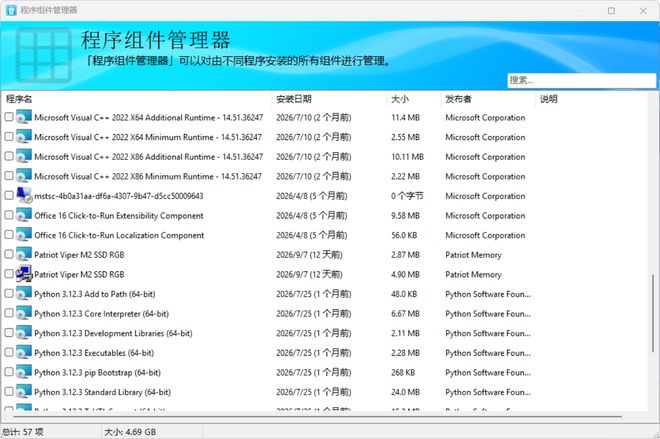Tick checkbox for Python 3.12.3 Add to Path
The image size is (660, 439).
[9, 293]
